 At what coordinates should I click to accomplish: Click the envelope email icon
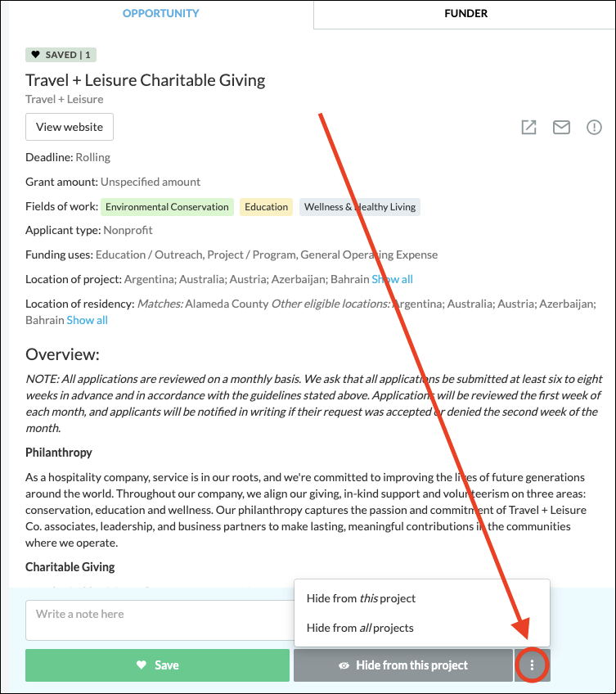pos(561,127)
